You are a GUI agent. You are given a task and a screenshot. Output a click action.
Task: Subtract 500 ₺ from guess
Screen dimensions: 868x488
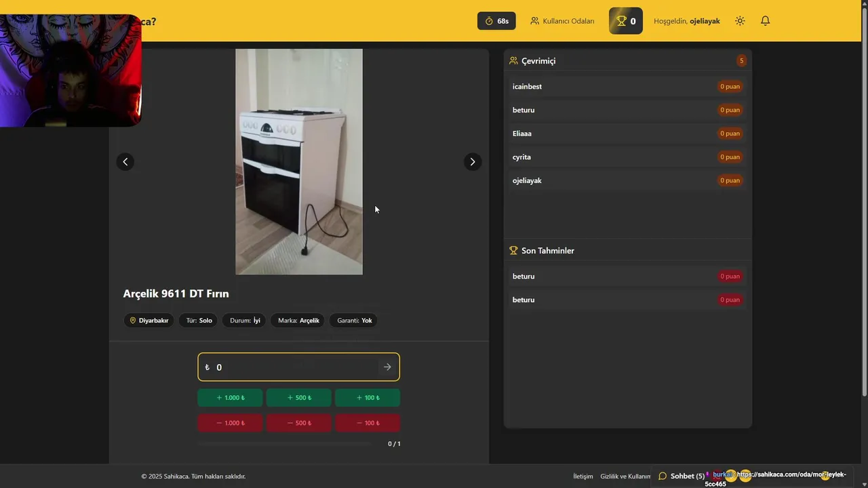pyautogui.click(x=299, y=423)
